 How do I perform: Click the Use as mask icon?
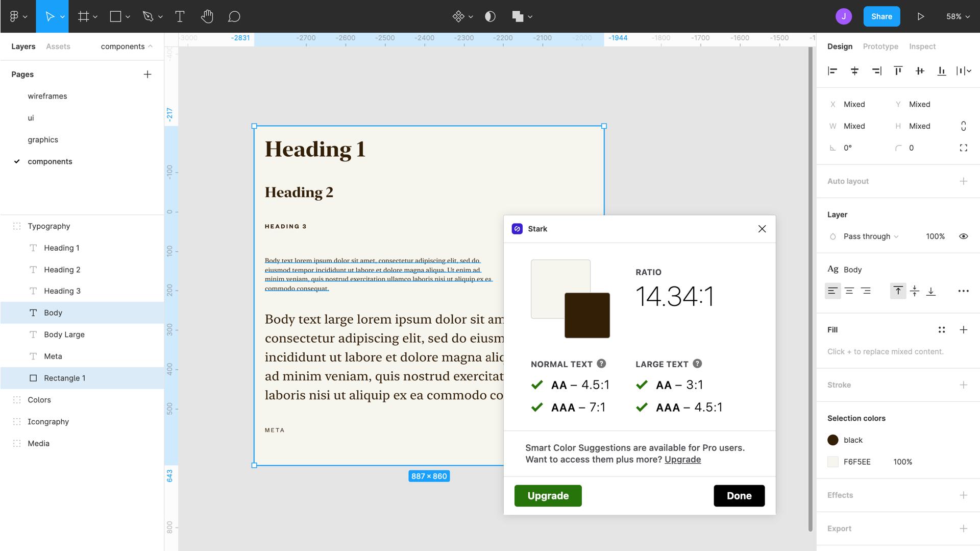click(489, 16)
